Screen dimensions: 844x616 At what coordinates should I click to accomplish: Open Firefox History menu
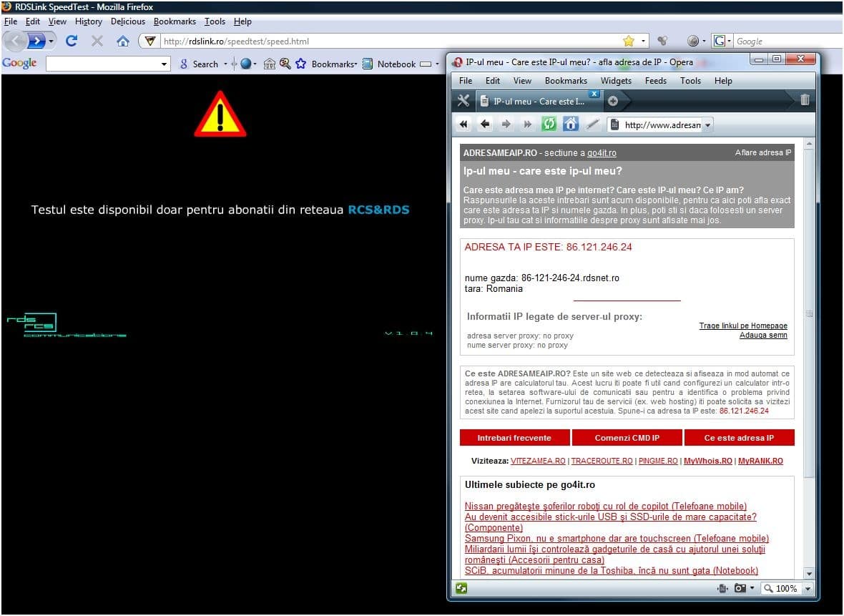click(88, 21)
